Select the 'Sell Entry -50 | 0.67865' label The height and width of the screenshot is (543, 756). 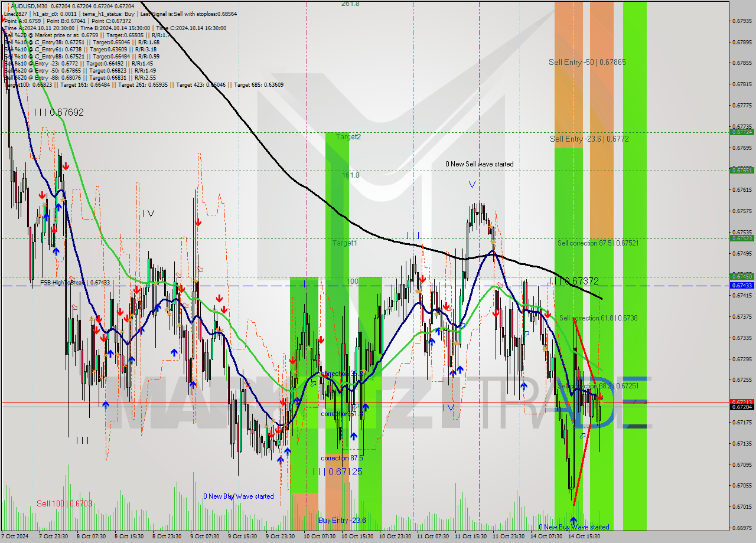tap(586, 62)
